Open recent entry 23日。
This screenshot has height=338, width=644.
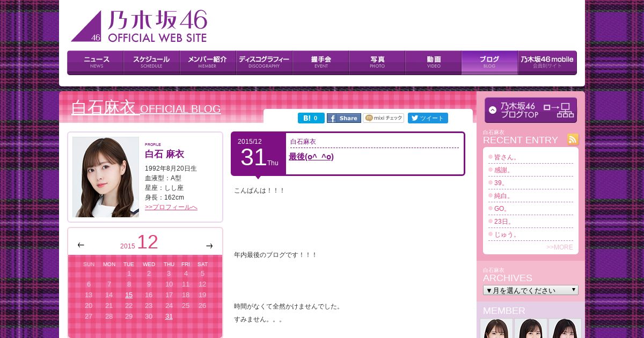(503, 222)
